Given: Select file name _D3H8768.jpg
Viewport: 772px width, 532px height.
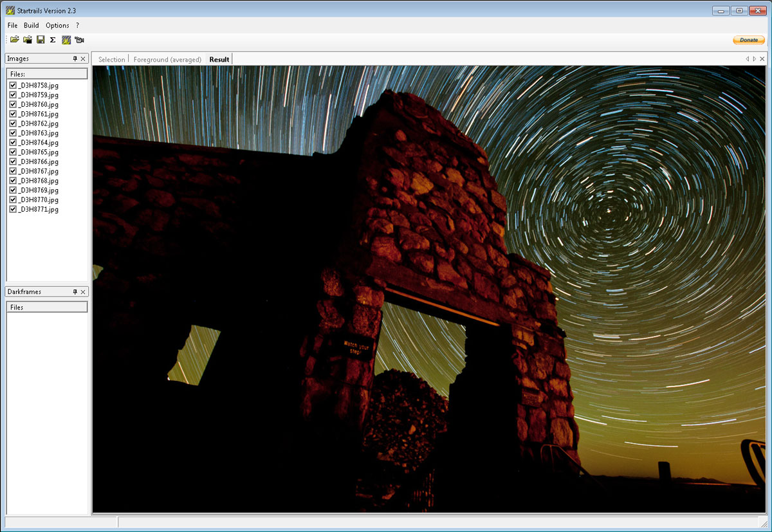Looking at the screenshot, I should 39,181.
